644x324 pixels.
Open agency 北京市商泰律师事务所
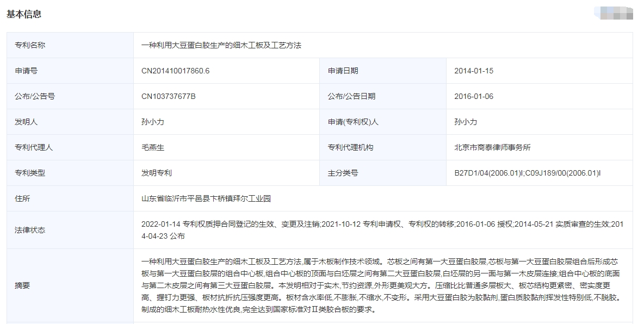(x=492, y=147)
